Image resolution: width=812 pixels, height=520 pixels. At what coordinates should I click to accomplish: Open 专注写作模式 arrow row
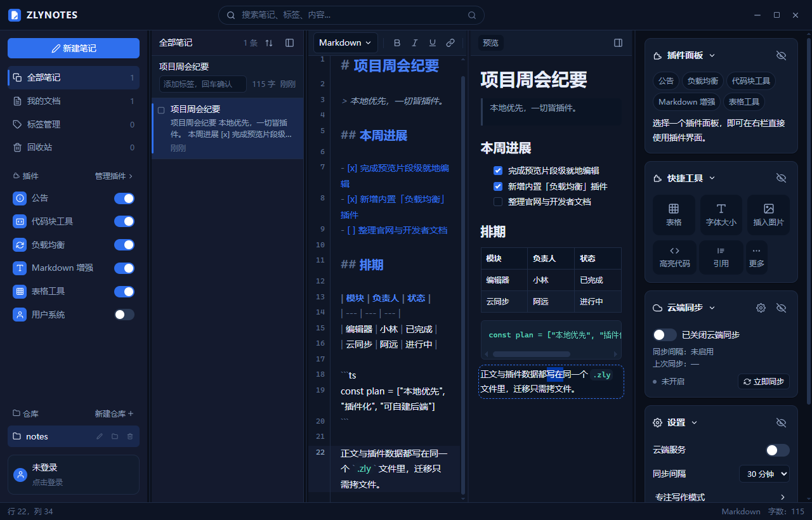click(x=721, y=497)
